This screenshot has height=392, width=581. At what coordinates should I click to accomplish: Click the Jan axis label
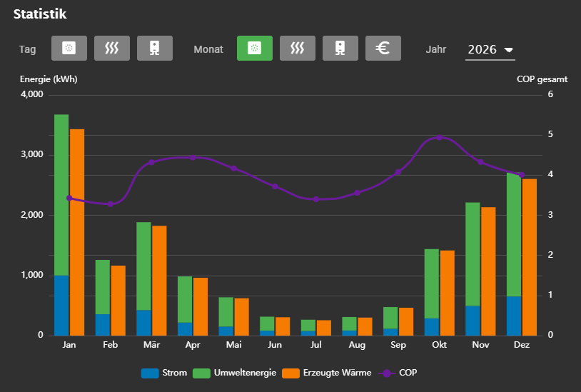click(x=69, y=345)
